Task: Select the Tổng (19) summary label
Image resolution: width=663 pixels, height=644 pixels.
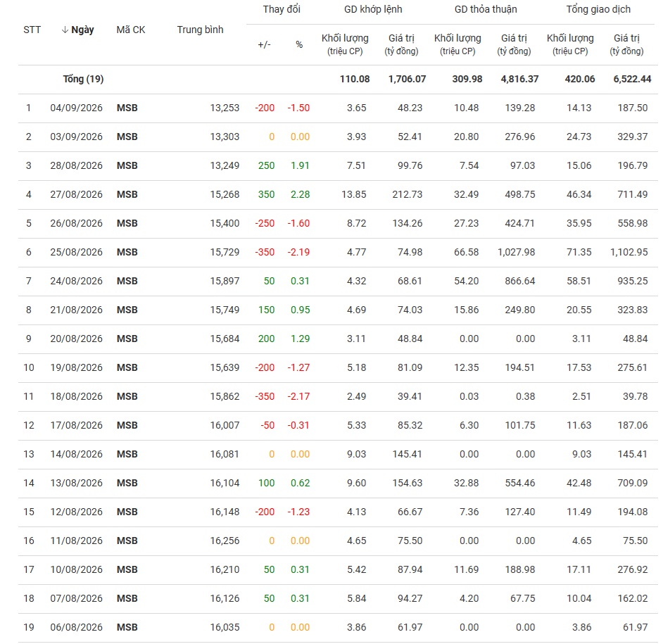Action: pos(83,79)
